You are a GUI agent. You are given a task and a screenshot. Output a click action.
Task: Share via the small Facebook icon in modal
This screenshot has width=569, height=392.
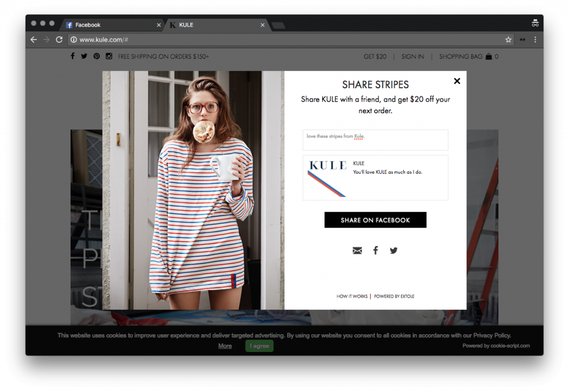(x=376, y=250)
